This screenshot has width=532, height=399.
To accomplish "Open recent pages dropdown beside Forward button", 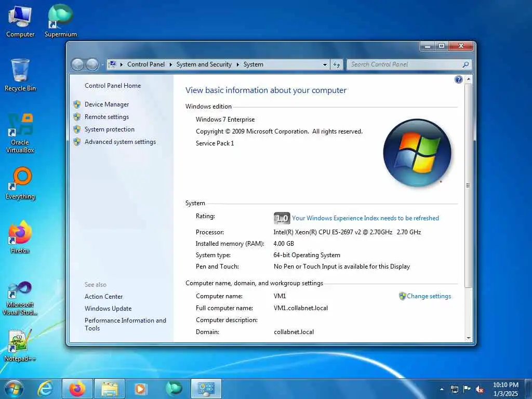I will click(x=102, y=64).
